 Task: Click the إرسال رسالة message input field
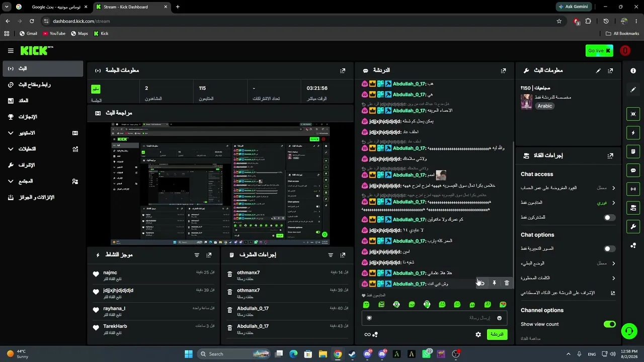point(434,318)
